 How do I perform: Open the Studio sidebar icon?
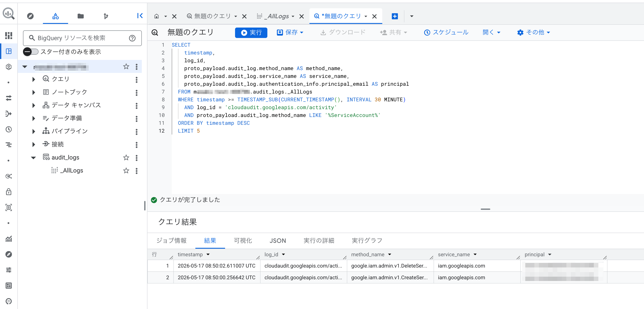pos(9,51)
